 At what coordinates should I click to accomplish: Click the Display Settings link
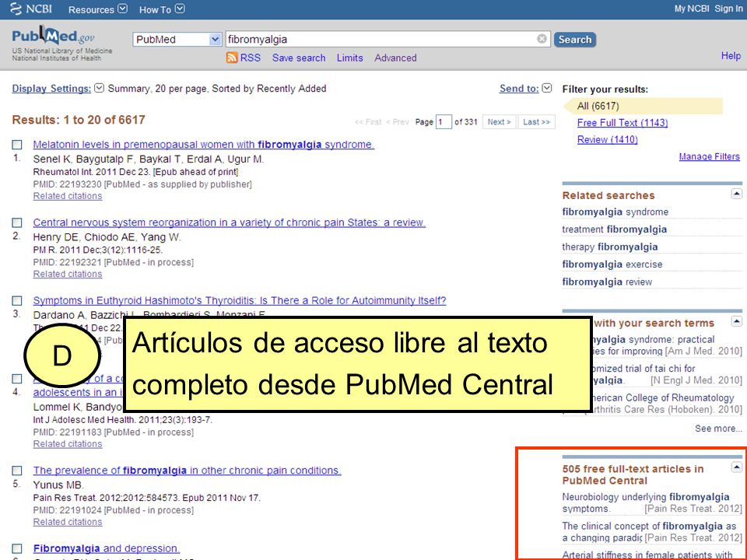[51, 89]
